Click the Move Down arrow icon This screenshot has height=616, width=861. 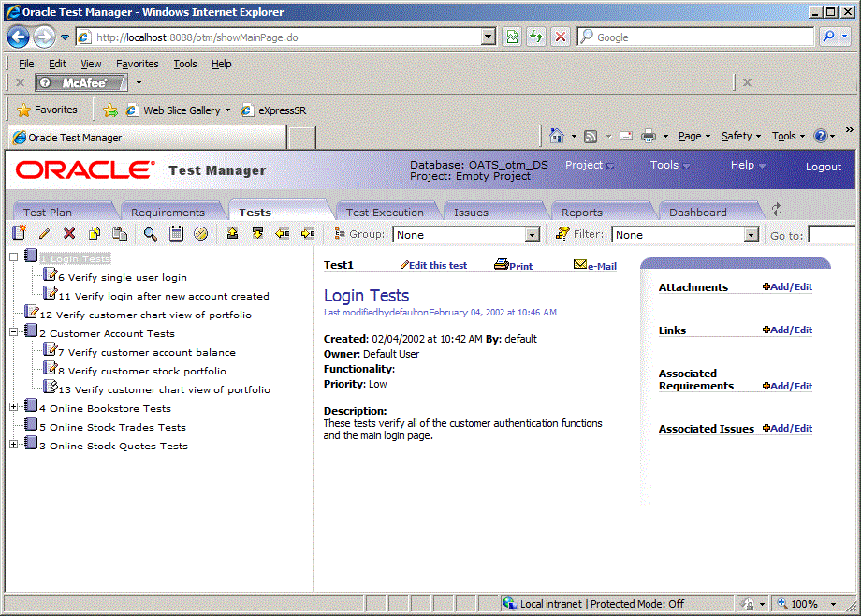257,233
